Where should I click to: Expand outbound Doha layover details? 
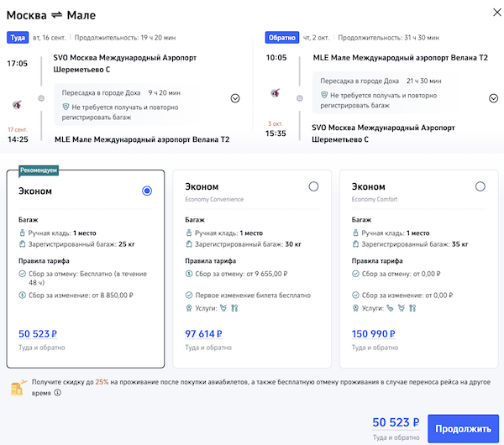(x=235, y=98)
